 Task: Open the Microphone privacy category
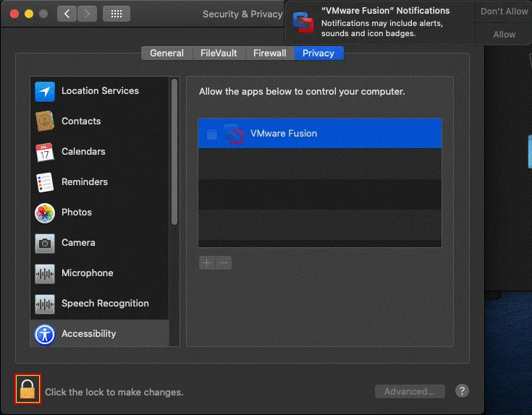click(87, 273)
